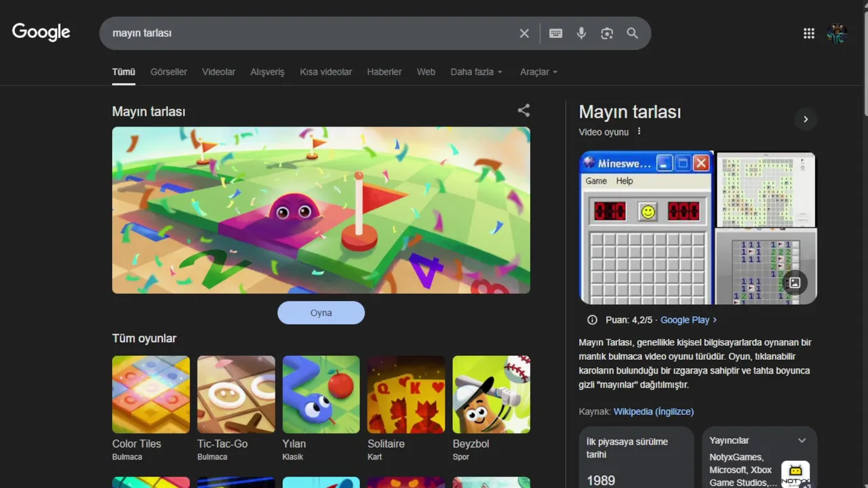Open the classic Minesweeper window image
Viewport: 868px width, 488px height.
tap(646, 228)
